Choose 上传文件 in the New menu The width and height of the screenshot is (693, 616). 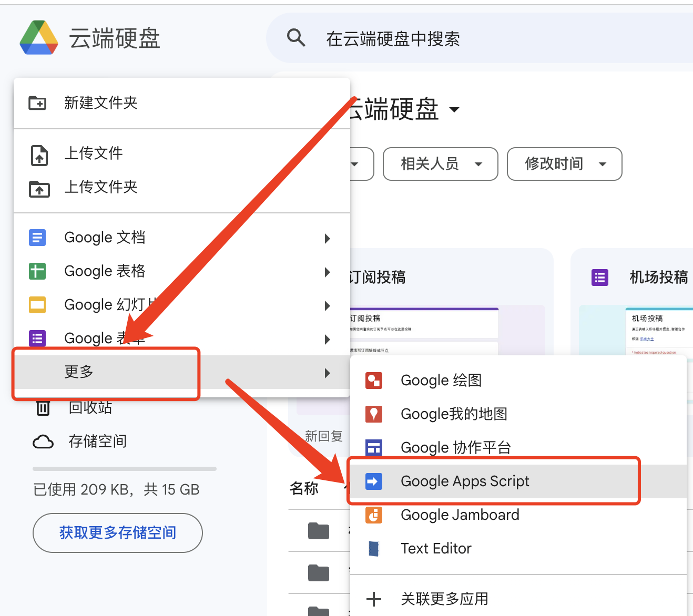coord(93,153)
